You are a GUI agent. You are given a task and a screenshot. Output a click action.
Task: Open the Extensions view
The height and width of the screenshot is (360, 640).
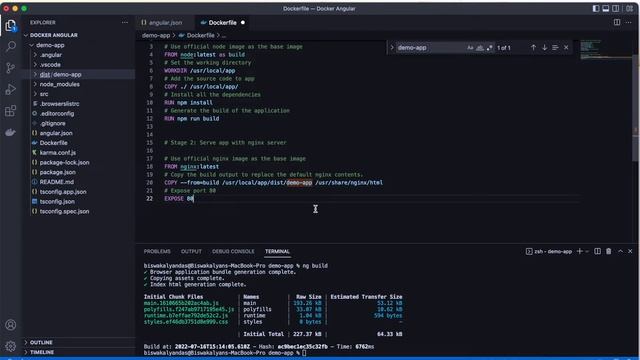(x=11, y=111)
